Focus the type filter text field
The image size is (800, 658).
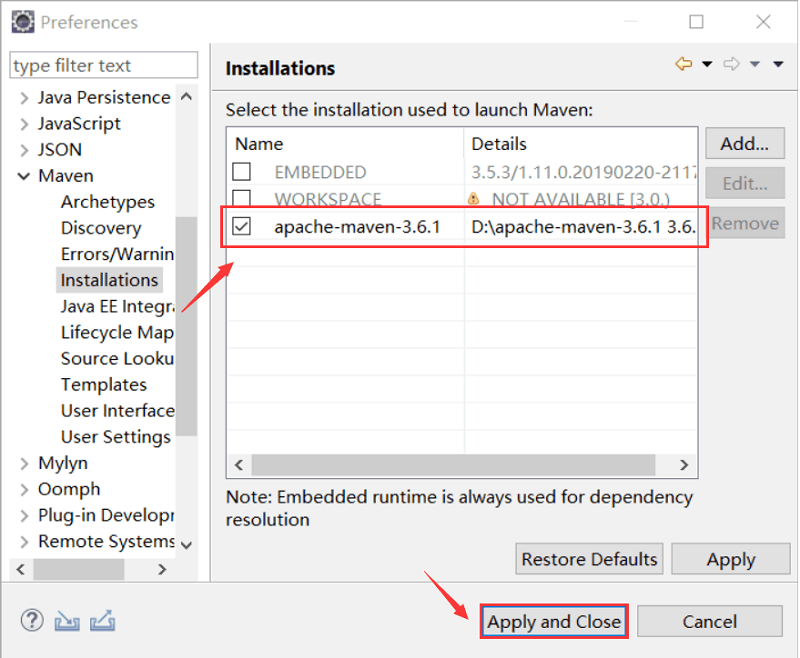pyautogui.click(x=104, y=65)
